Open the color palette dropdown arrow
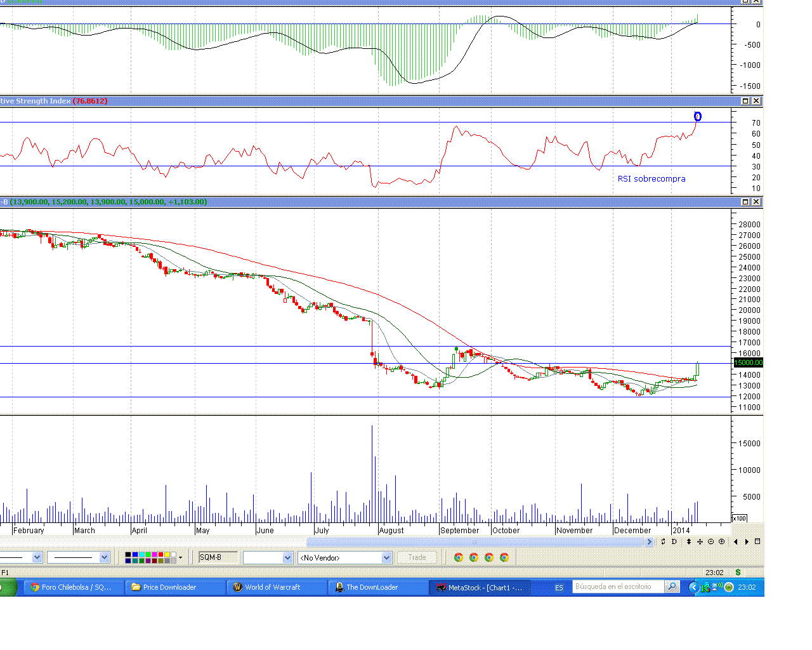Screen dimensions: 812x650 click(x=181, y=558)
